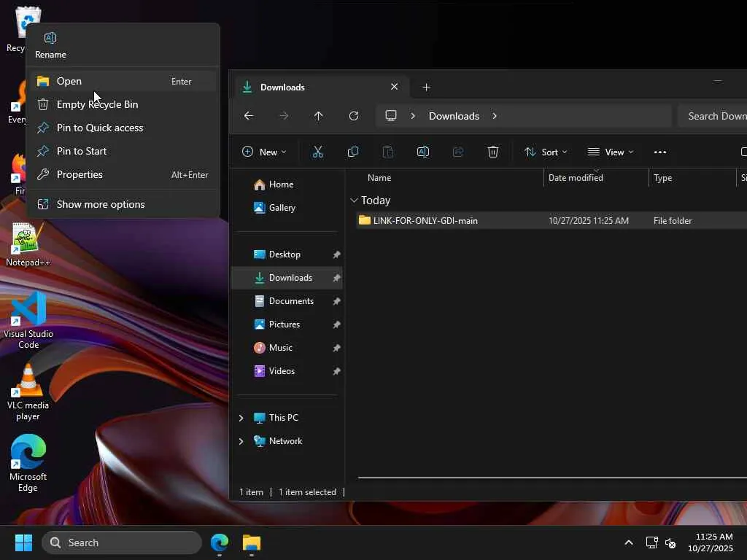Select Empty Recycle Bin from context menu
The height and width of the screenshot is (560, 747).
click(x=97, y=104)
